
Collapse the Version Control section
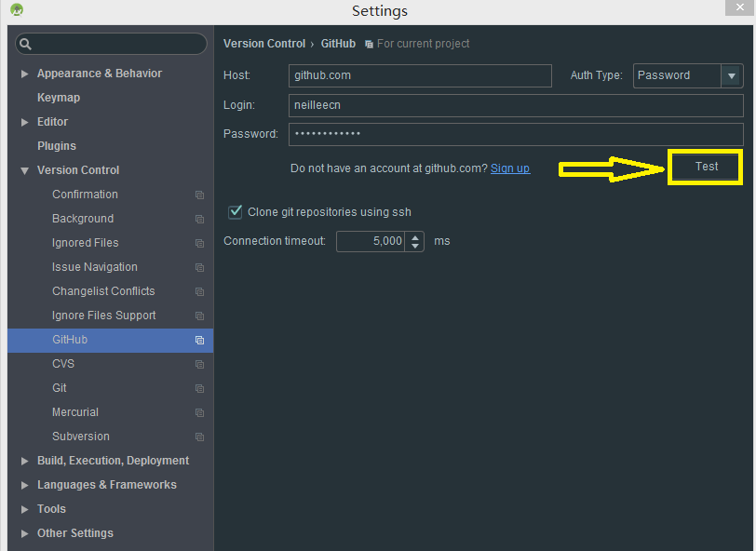[x=24, y=170]
